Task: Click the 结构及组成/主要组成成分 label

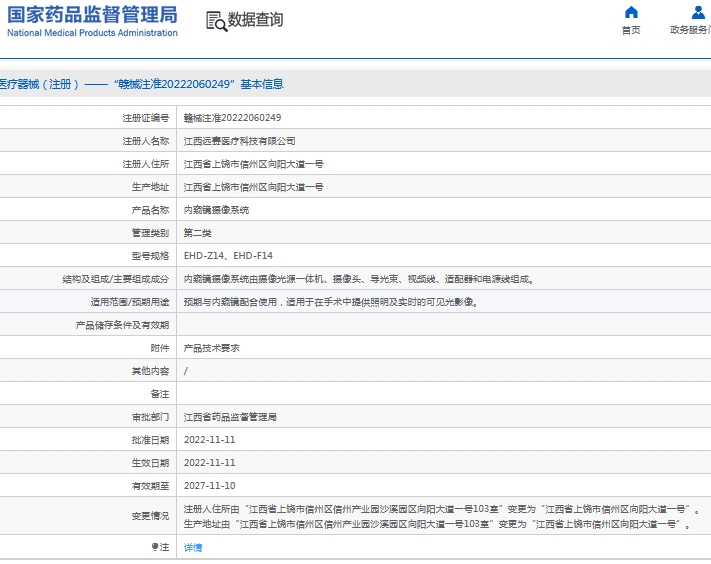Action: pyautogui.click(x=116, y=279)
